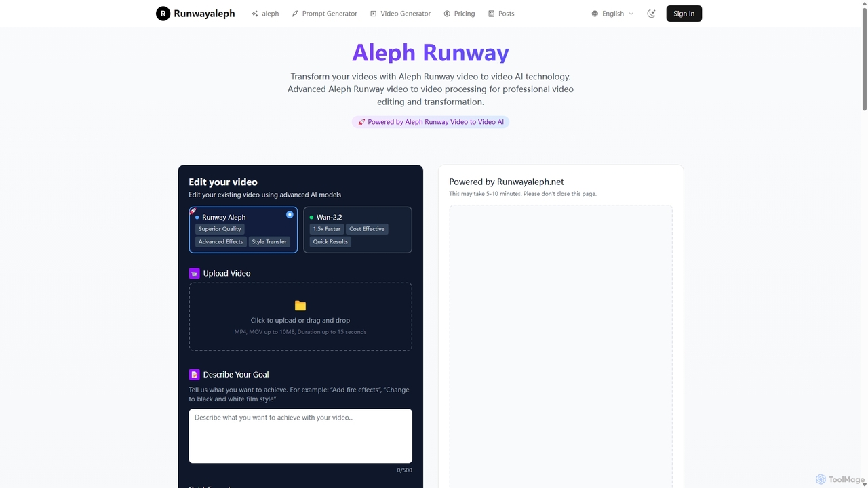Click the pen icon beside Prompt Generator
The height and width of the screenshot is (488, 868).
[295, 14]
